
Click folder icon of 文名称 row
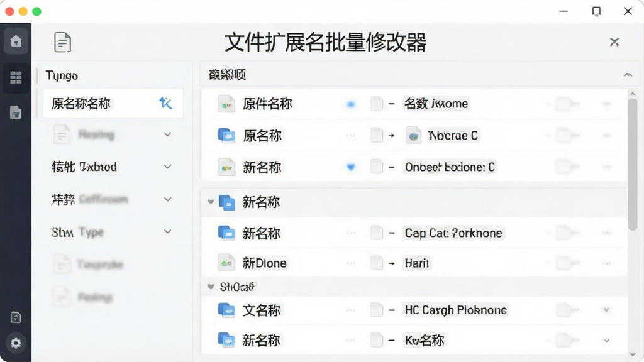[226, 310]
